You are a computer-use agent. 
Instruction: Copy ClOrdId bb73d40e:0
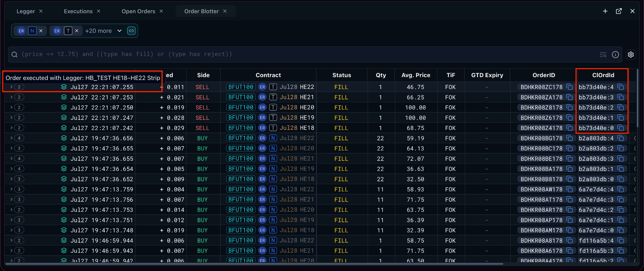click(620, 128)
